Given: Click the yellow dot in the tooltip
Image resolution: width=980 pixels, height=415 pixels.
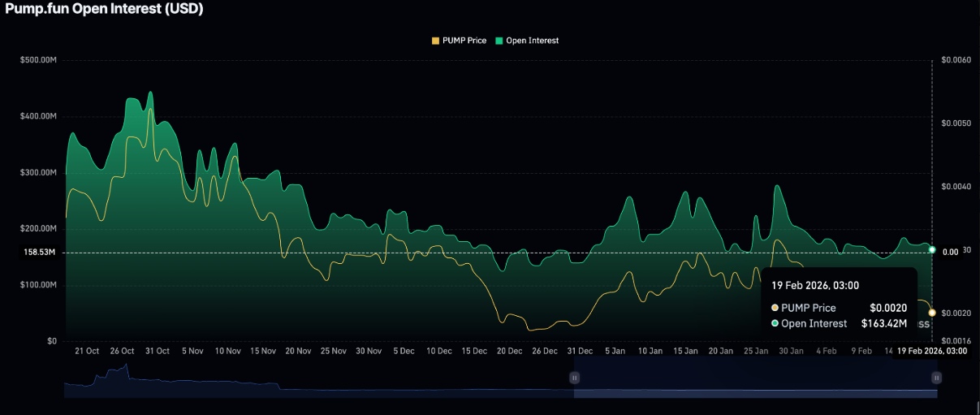Looking at the screenshot, I should (775, 308).
